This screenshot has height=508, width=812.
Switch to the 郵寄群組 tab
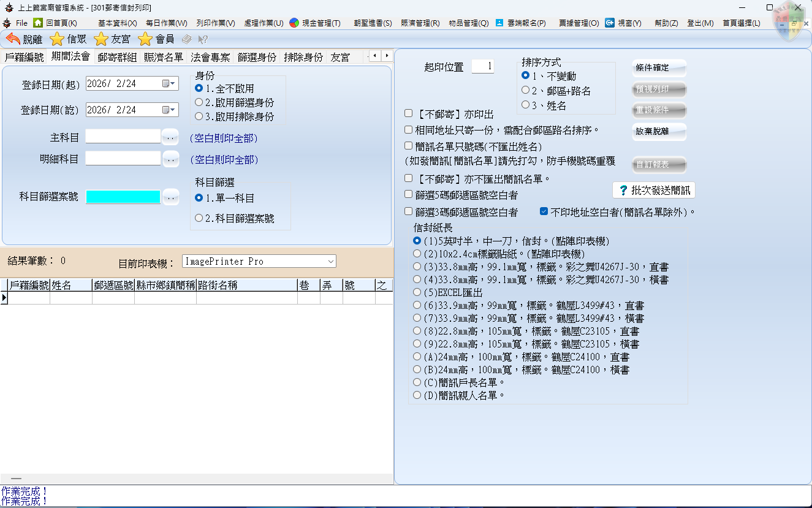[x=117, y=57]
